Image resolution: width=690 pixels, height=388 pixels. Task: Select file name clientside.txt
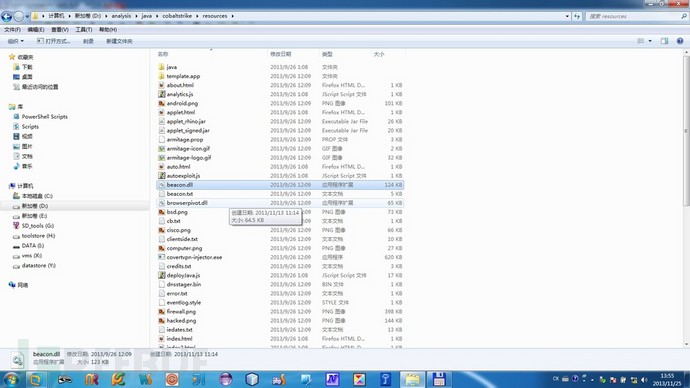182,239
